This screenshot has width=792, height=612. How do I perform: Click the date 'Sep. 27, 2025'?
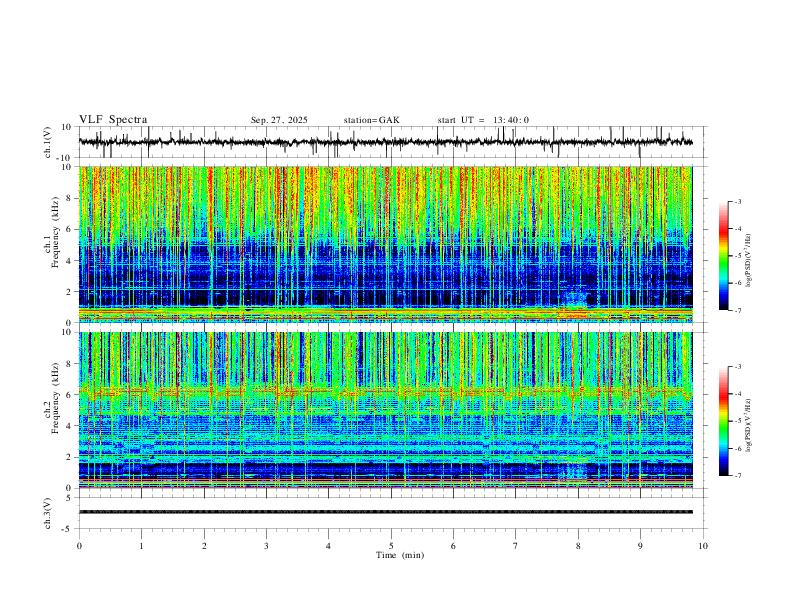(x=279, y=120)
